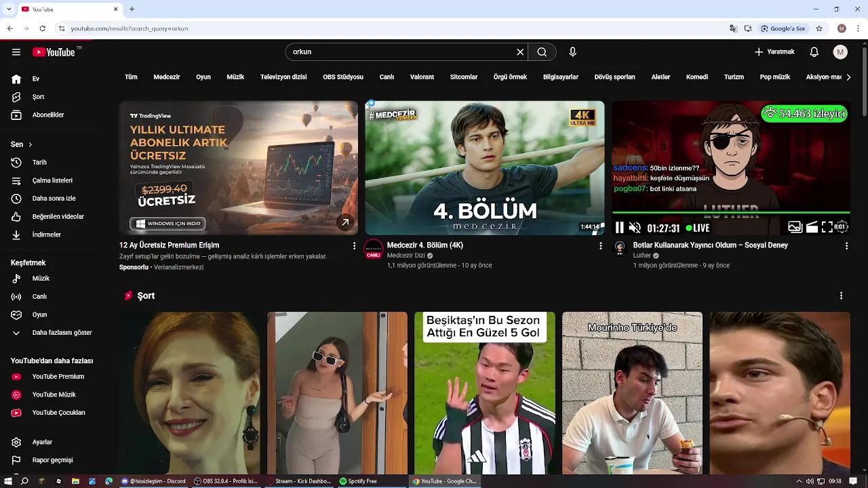
Task: Open the Beşiktaş En Güzel 5 Gol short
Action: coord(485,393)
